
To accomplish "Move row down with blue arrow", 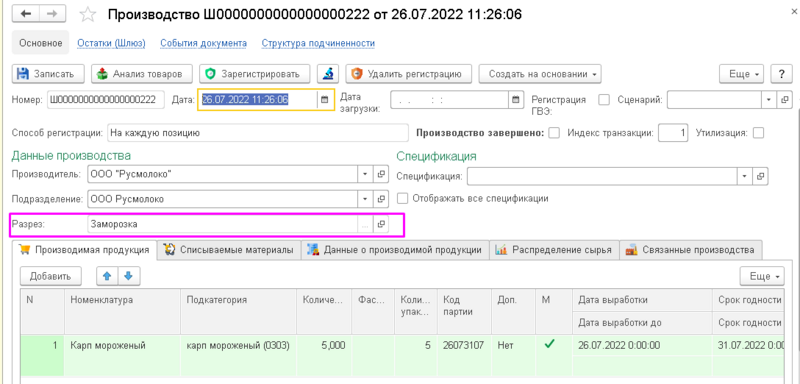I will pyautogui.click(x=129, y=276).
